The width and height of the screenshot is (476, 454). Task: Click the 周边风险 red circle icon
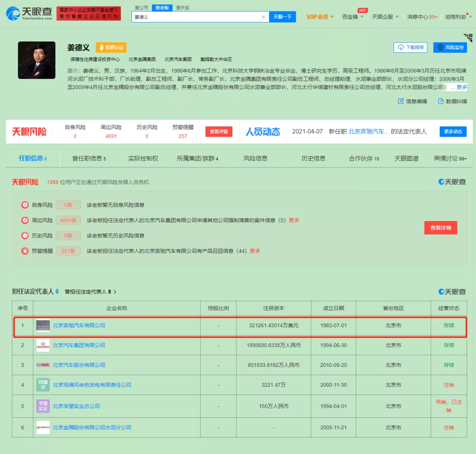(25, 220)
